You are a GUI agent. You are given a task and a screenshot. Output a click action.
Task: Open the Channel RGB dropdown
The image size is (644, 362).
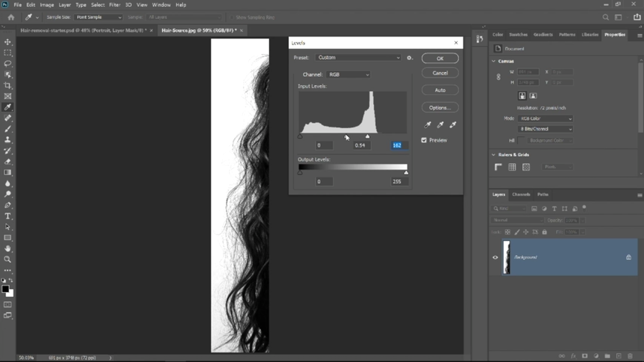[x=348, y=74]
